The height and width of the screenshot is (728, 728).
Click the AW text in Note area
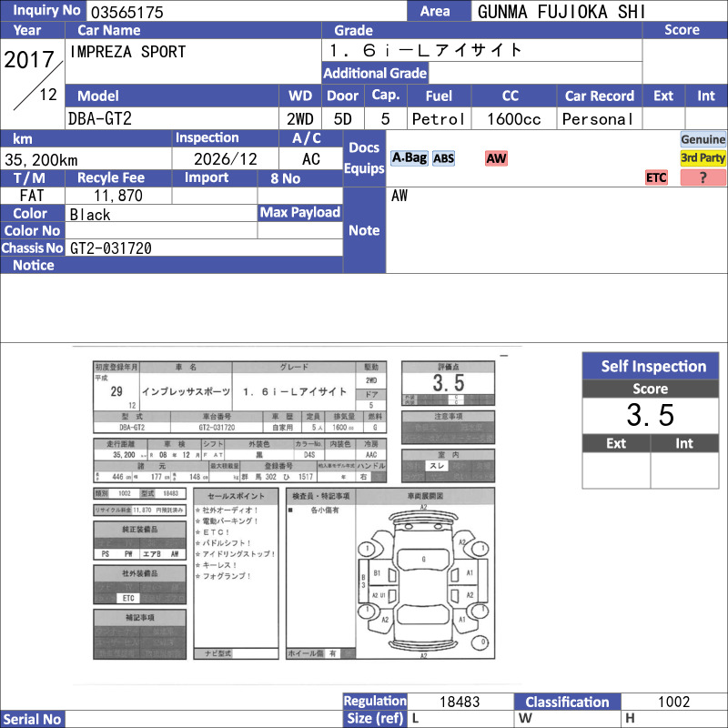399,196
